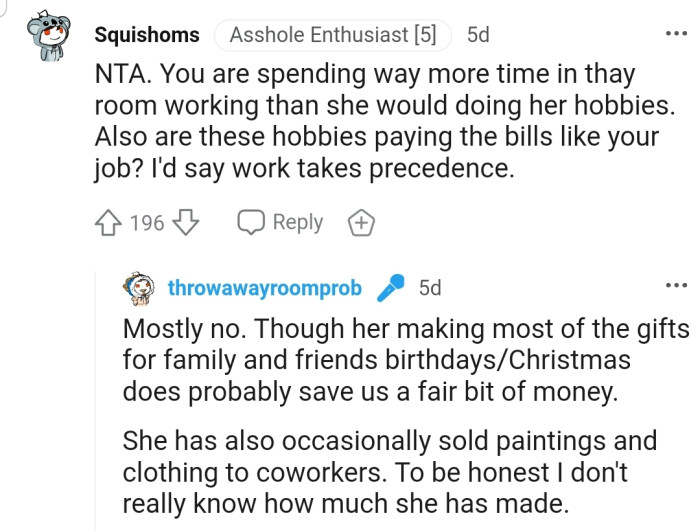Open three-dot menu on Squishoms comment
This screenshot has height=531, width=700.
677,34
